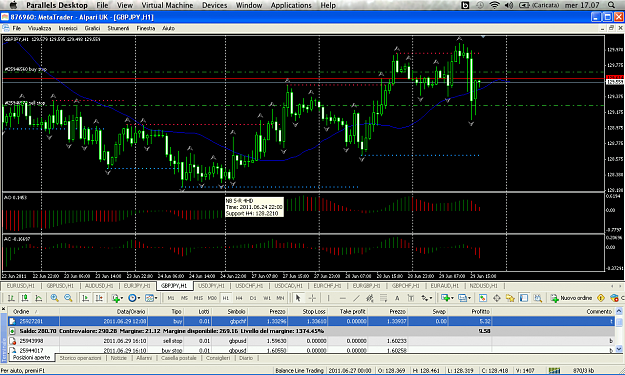This screenshot has height=375, width=625.
Task: Switch to bar chart display
Action: 11,298
